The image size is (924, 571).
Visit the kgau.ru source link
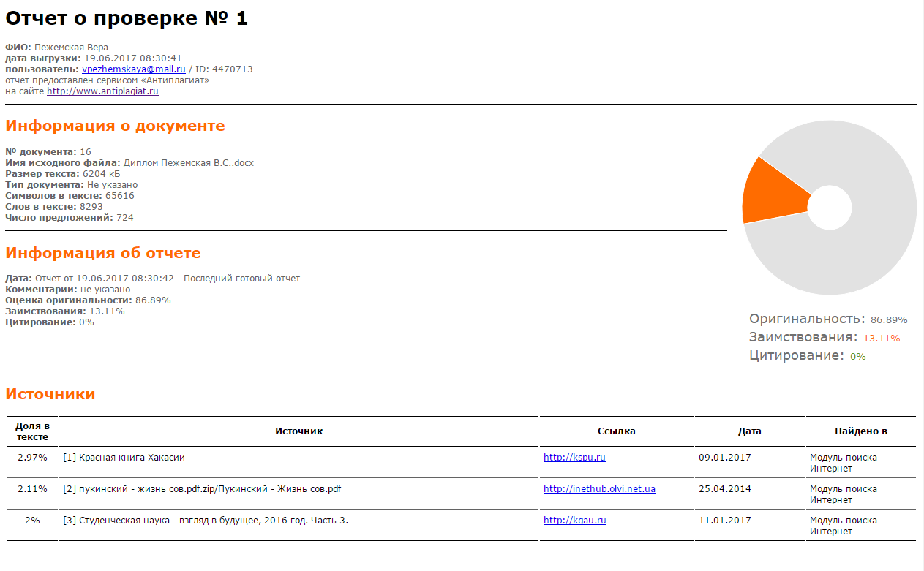tap(574, 521)
